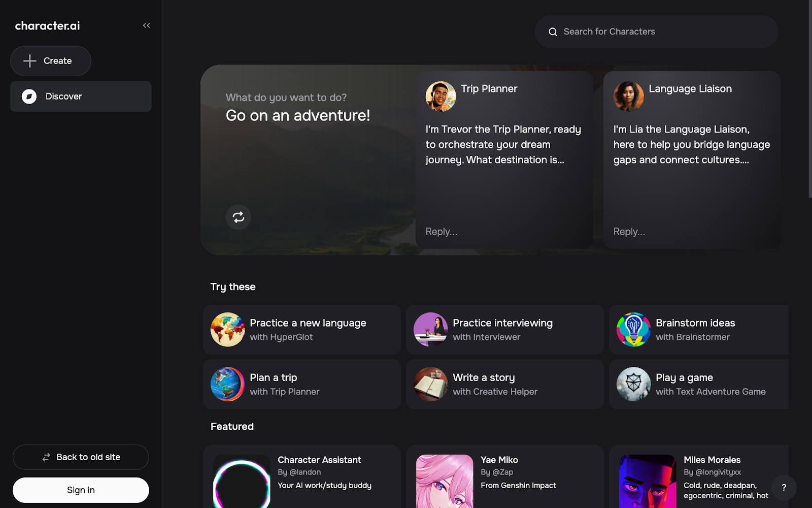Select Play a game card
The image size is (812, 508).
pyautogui.click(x=699, y=384)
